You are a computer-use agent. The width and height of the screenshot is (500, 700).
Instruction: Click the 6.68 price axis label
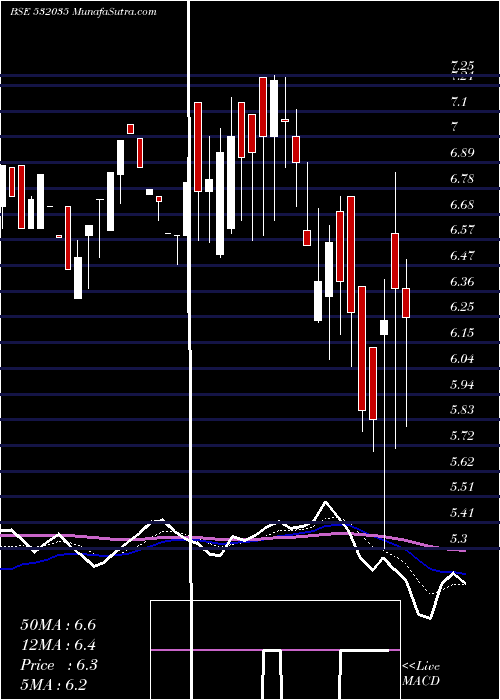462,205
